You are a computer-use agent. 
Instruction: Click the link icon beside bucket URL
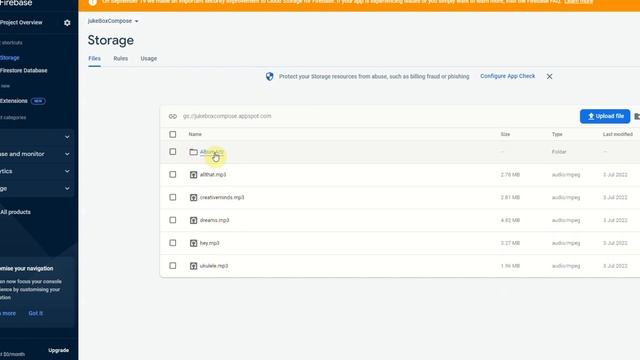pos(173,116)
